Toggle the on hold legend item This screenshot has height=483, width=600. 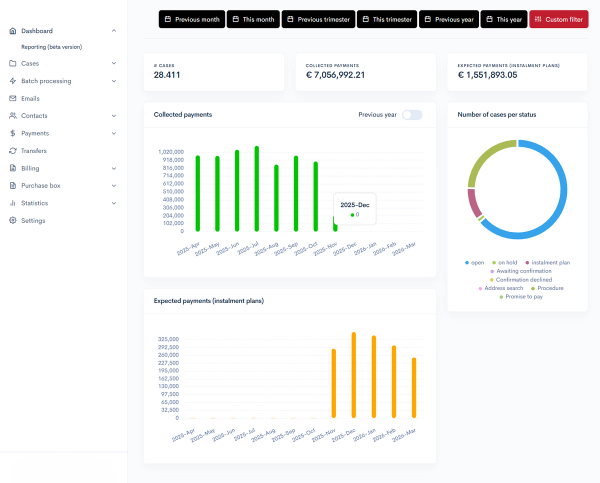point(504,263)
